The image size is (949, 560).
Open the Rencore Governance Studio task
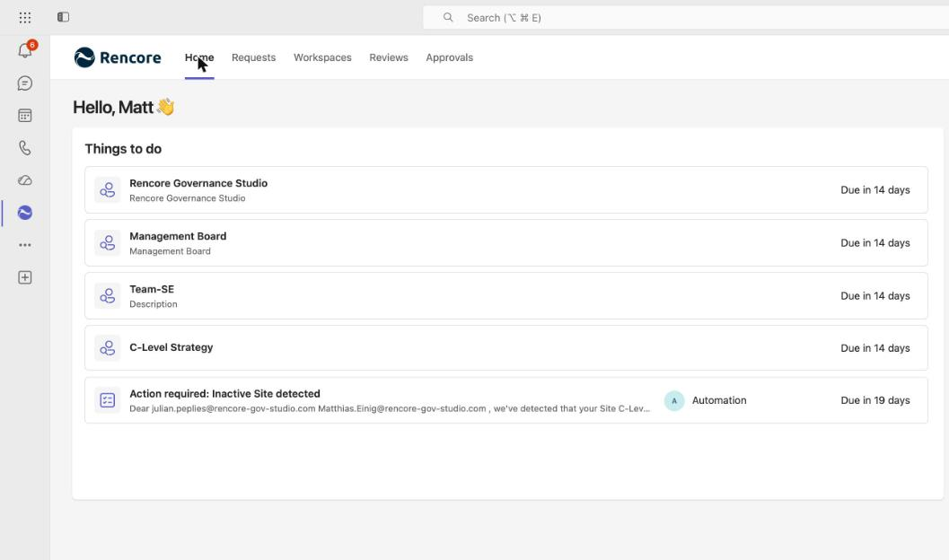coord(506,190)
